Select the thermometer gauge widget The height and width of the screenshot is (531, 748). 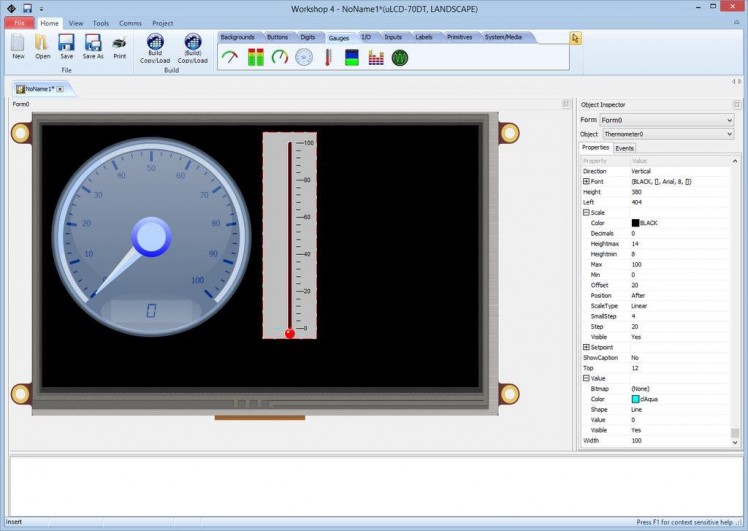click(x=328, y=58)
